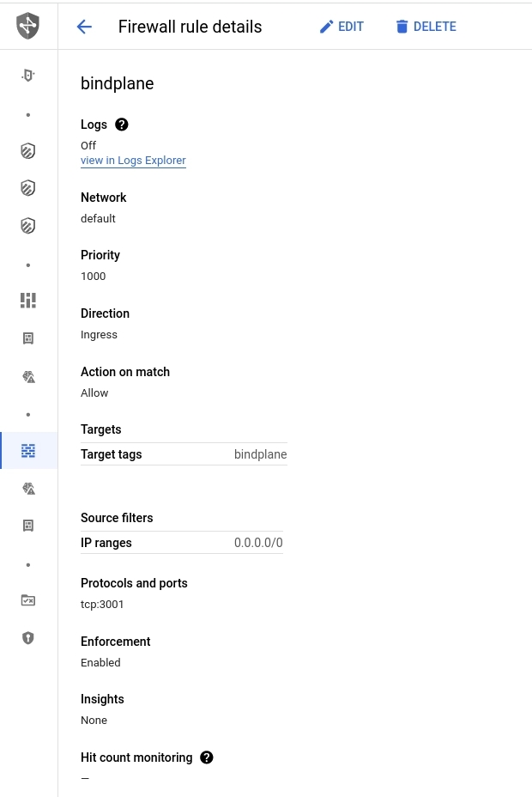
Task: Navigate back with the blue back arrow
Action: [83, 27]
